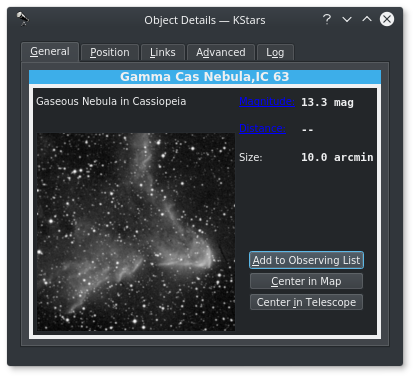The image size is (416, 379).
Task: Add object to Observing List
Action: 306,260
